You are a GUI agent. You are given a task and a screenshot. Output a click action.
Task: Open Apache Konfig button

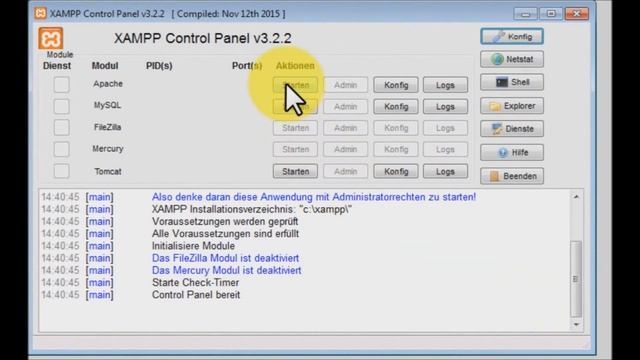[396, 85]
